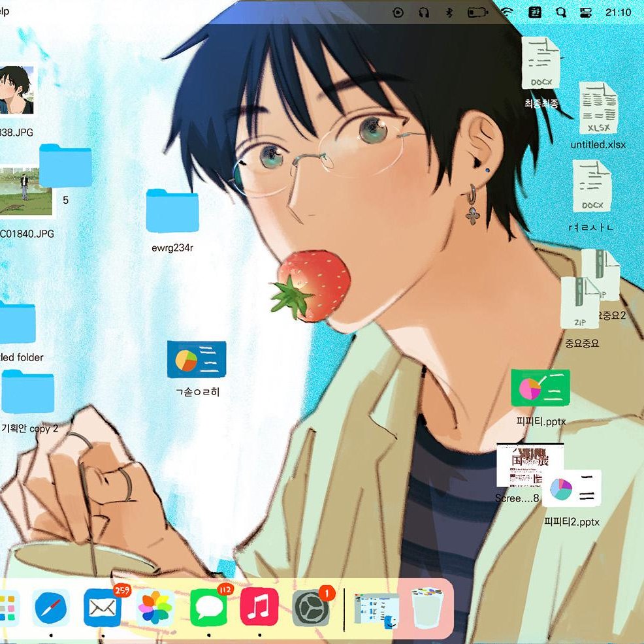This screenshot has width=644, height=644.
Task: Click the minimized Finder window thumbnail in Dock
Action: point(377,611)
